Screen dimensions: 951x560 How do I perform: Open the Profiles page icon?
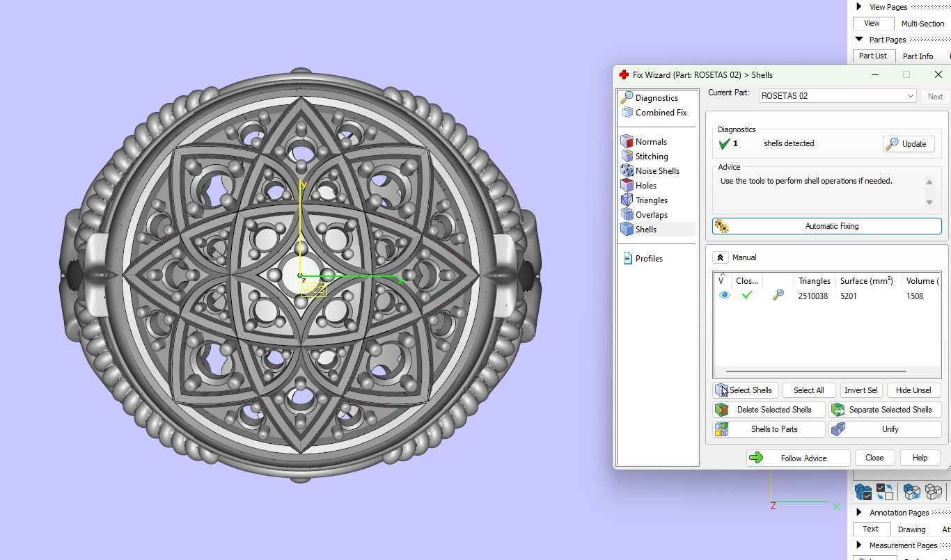point(627,259)
